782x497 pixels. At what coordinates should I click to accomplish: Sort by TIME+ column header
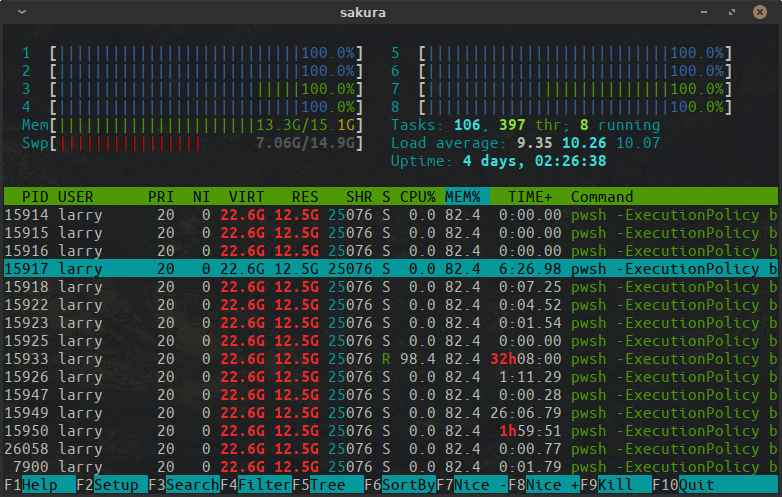click(x=530, y=196)
